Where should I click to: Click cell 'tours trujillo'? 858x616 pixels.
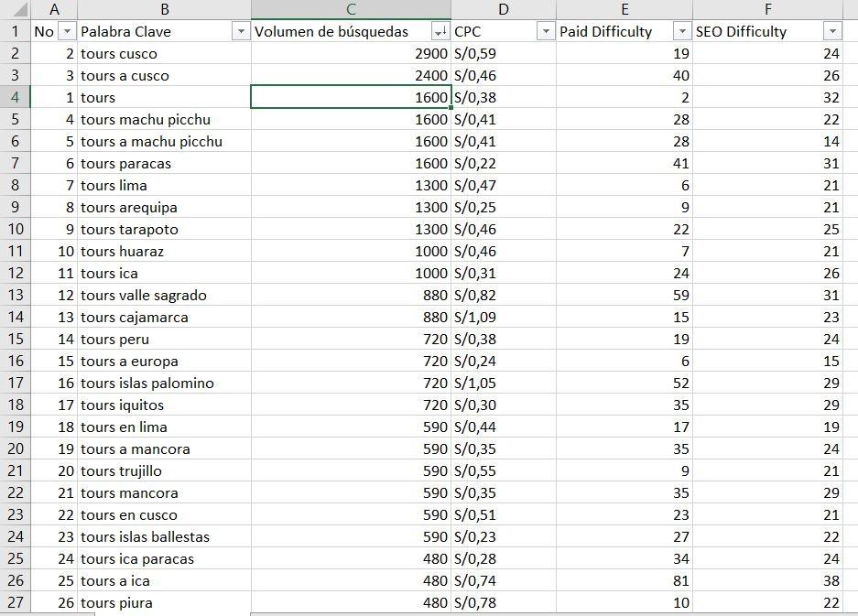click(x=164, y=470)
